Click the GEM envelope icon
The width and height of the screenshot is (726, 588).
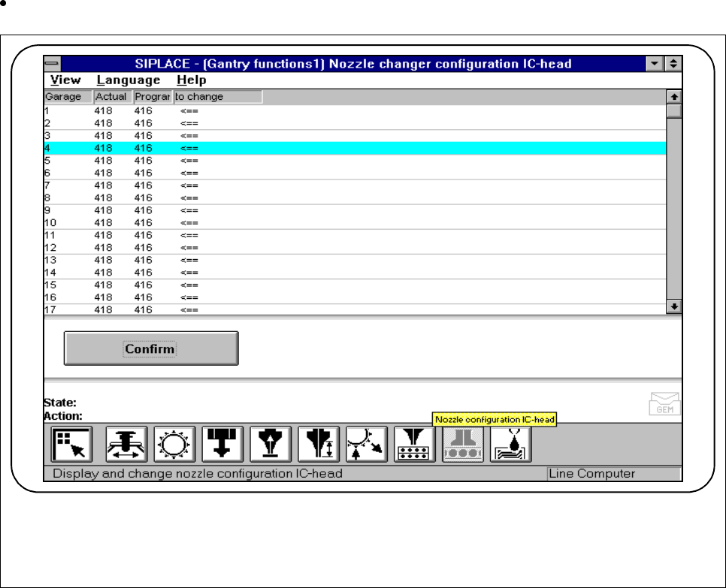664,404
